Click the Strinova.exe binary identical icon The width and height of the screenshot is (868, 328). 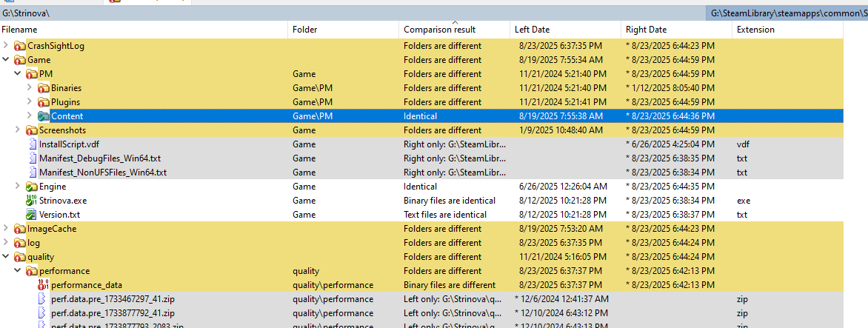pyautogui.click(x=32, y=200)
